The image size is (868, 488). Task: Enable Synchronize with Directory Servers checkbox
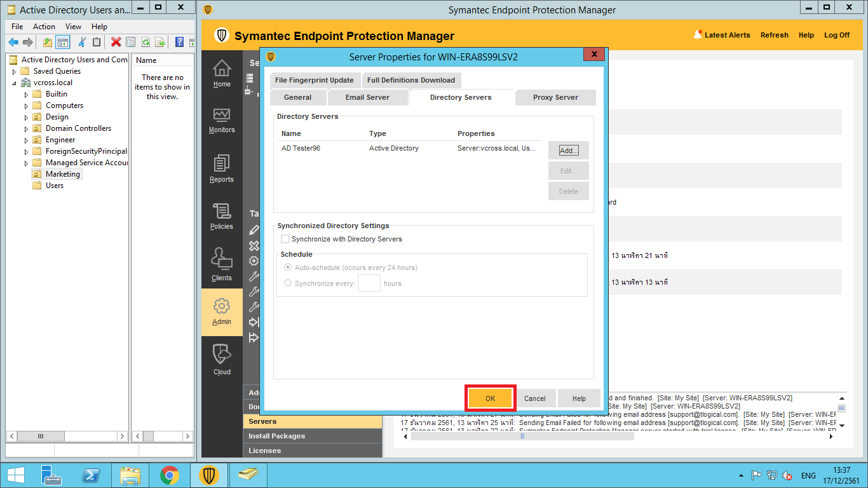[285, 239]
